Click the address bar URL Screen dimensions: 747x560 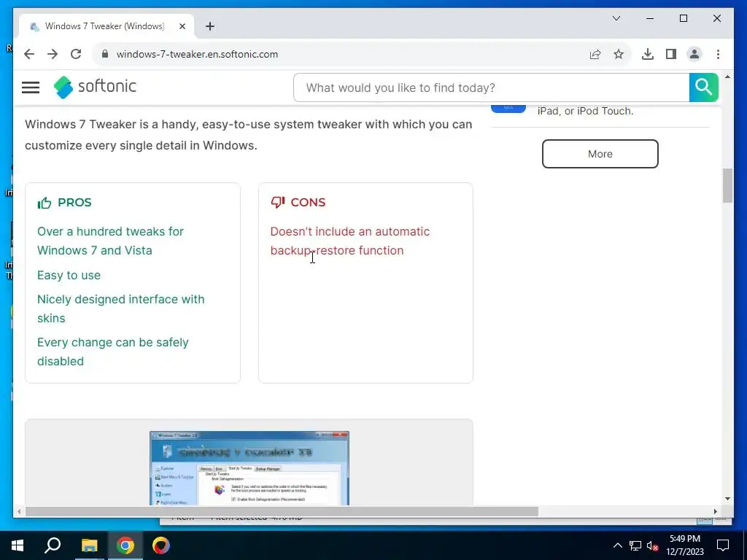click(x=197, y=54)
